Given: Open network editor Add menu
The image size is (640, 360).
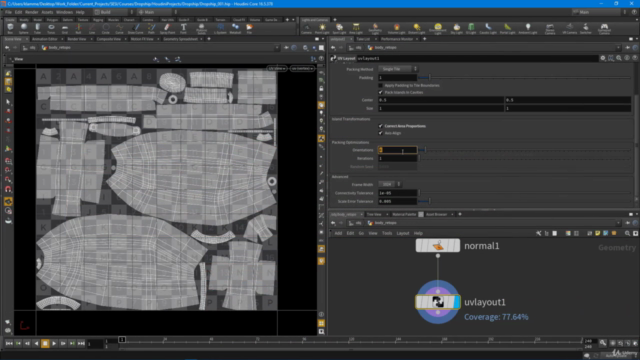Looking at the screenshot, I should [x=338, y=233].
